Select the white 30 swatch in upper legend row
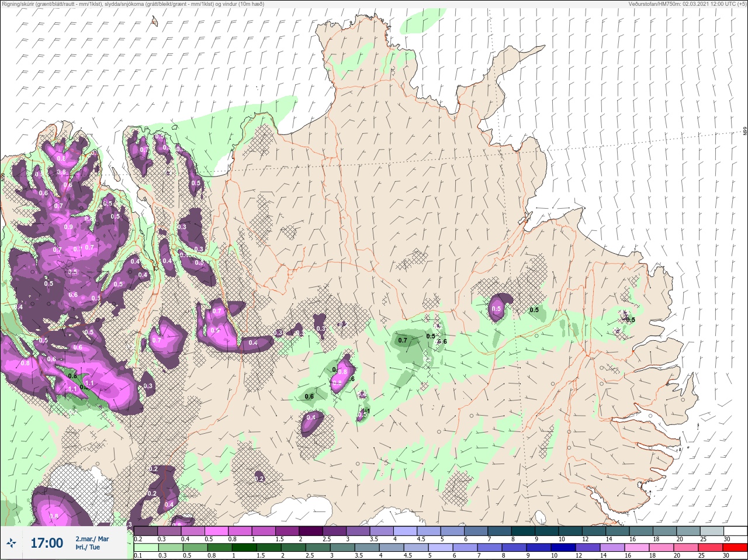Viewport: 748px width, 560px height. (736, 531)
